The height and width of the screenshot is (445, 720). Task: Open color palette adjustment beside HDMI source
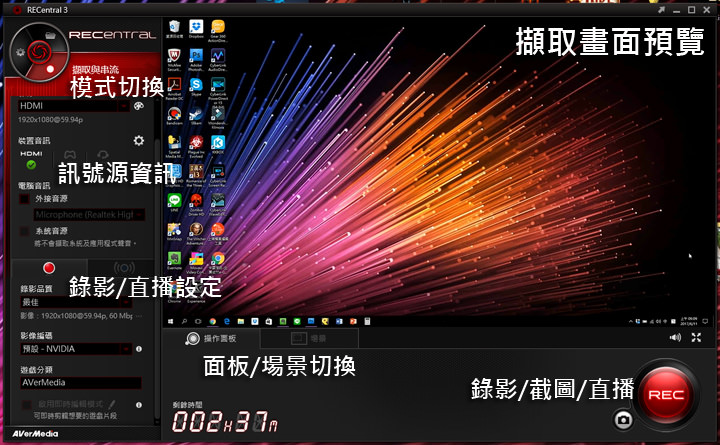138,106
